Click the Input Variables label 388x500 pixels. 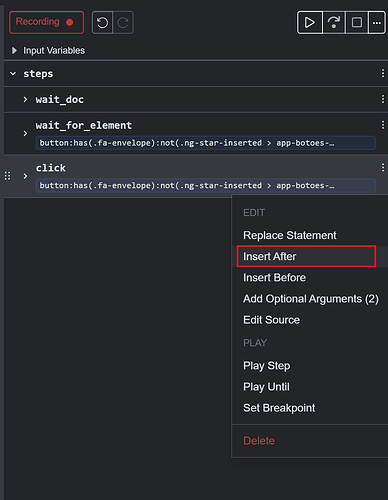point(54,50)
